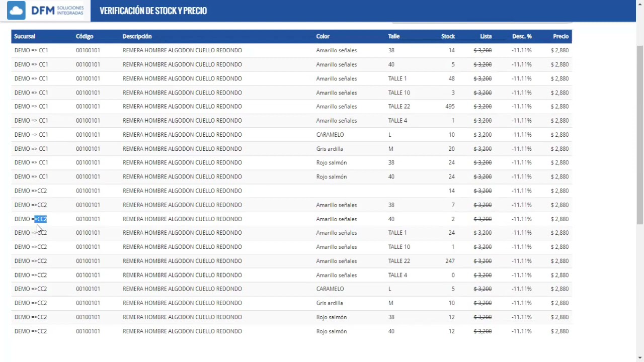Click the DFM cloud logo icon
Viewport: 644px width, 362px height.
pyautogui.click(x=16, y=11)
